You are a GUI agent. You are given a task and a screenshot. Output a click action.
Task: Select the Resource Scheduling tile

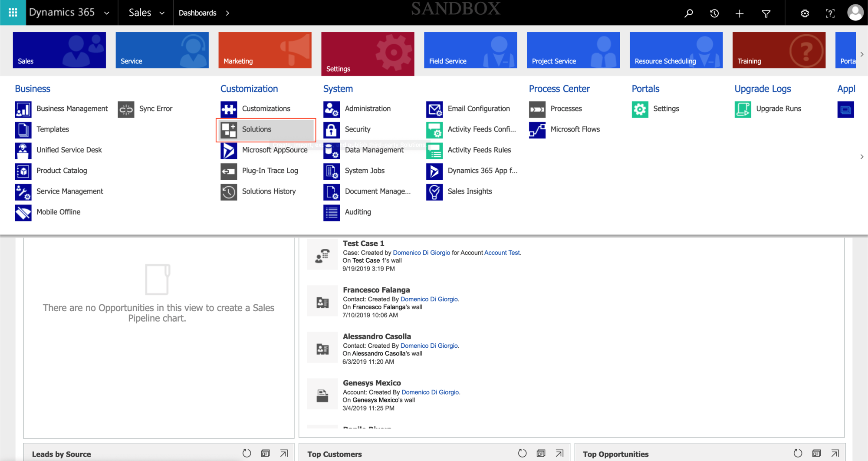[677, 50]
